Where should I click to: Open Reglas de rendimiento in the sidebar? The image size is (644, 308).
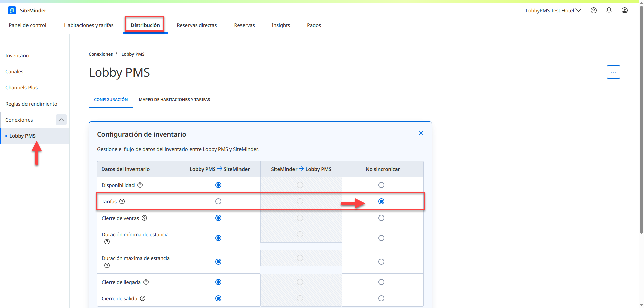(x=31, y=104)
